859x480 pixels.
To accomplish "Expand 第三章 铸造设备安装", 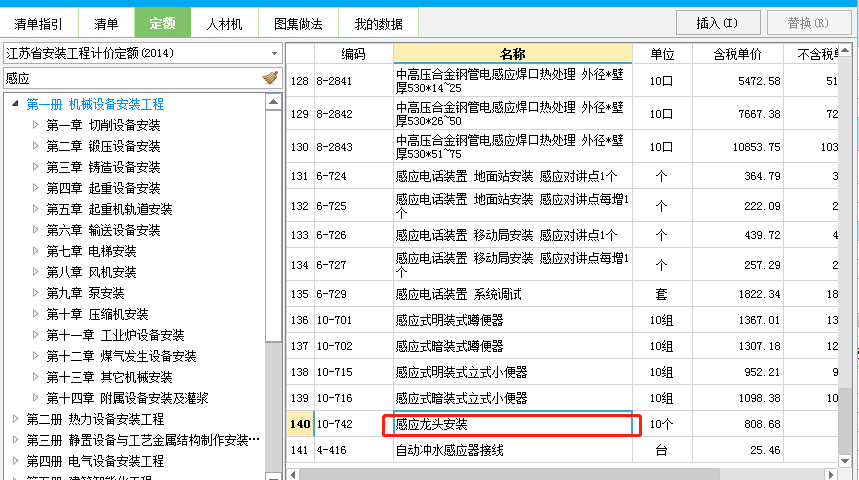I will click(35, 166).
